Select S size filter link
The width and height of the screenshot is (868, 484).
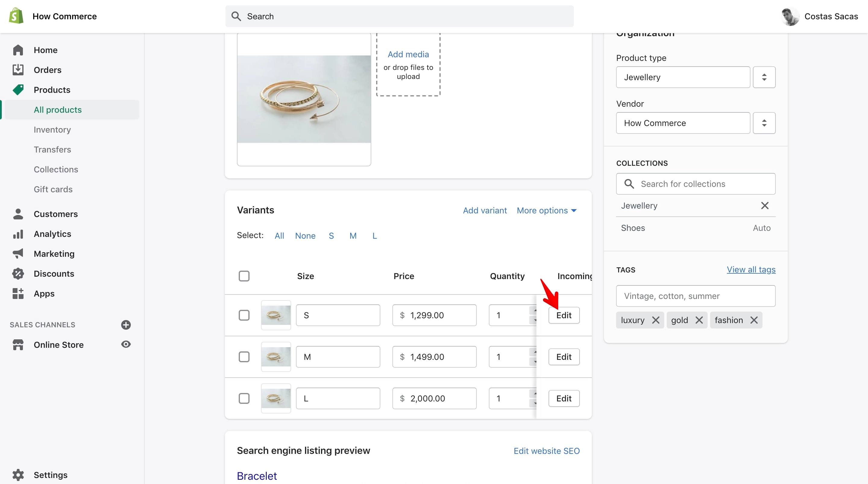coord(331,236)
